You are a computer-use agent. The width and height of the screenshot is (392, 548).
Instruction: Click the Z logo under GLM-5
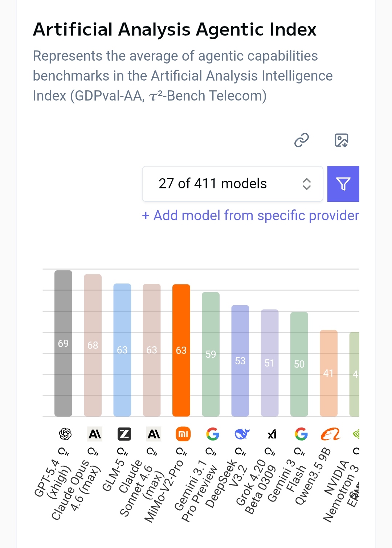(124, 434)
